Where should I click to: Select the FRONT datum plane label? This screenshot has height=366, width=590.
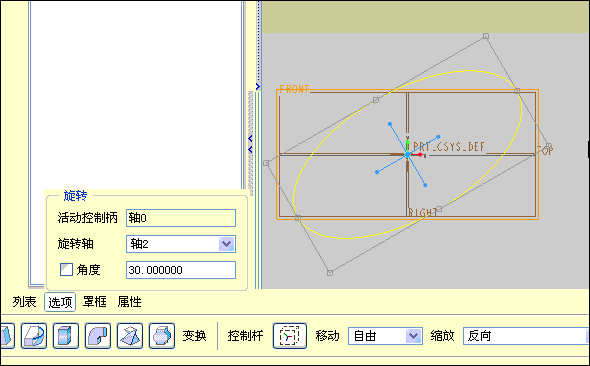click(294, 89)
